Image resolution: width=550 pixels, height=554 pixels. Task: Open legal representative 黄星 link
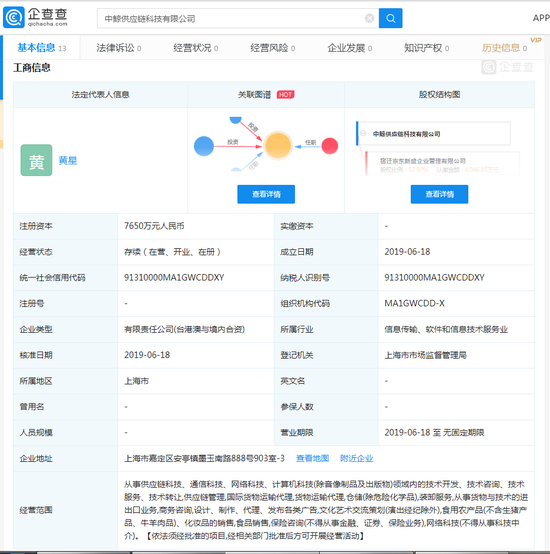tap(67, 160)
